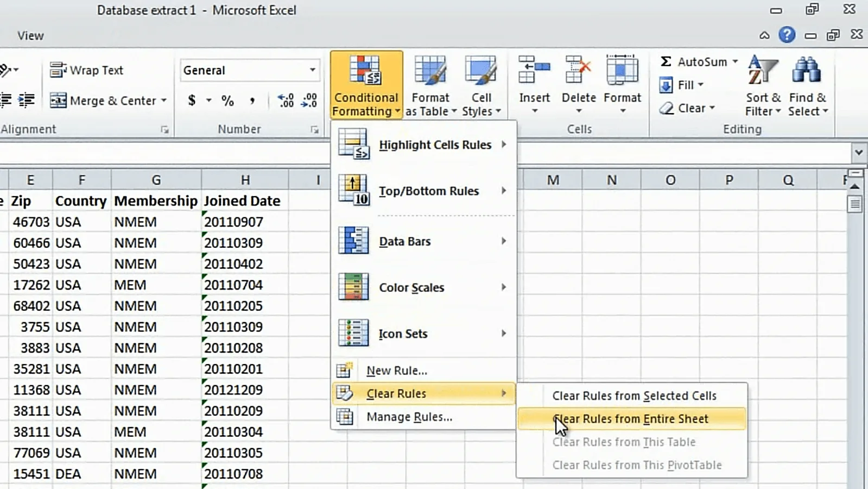Click Decrease Decimal icon

point(309,101)
